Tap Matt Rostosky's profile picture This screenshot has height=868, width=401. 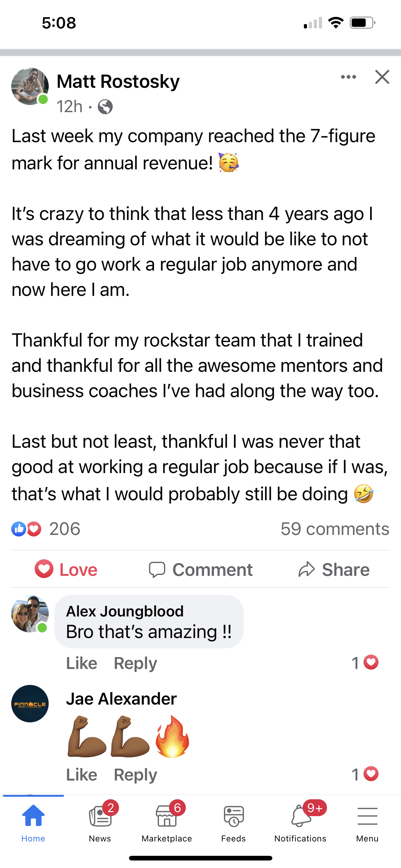click(x=30, y=86)
